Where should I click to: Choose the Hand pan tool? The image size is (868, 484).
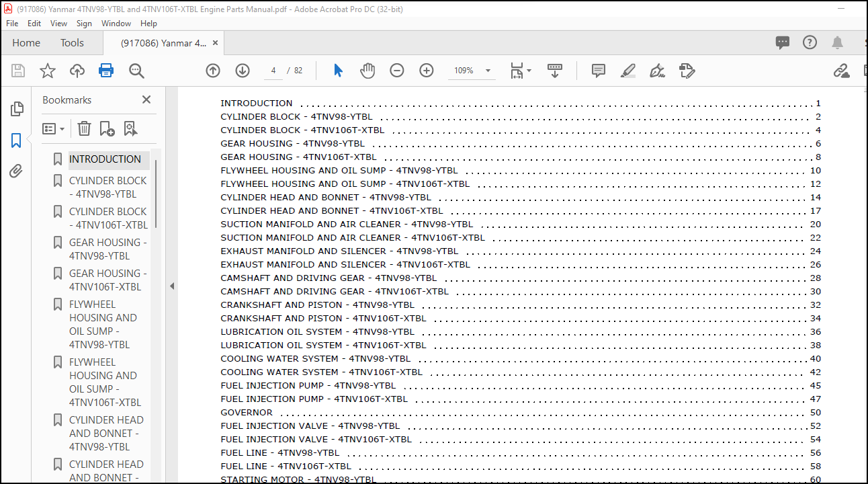coord(367,71)
